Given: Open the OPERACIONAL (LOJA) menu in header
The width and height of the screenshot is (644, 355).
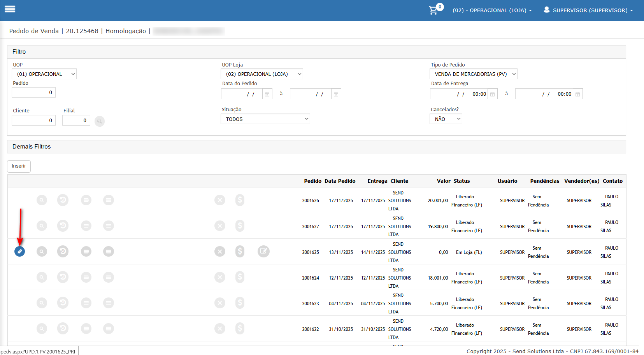Looking at the screenshot, I should [492, 10].
